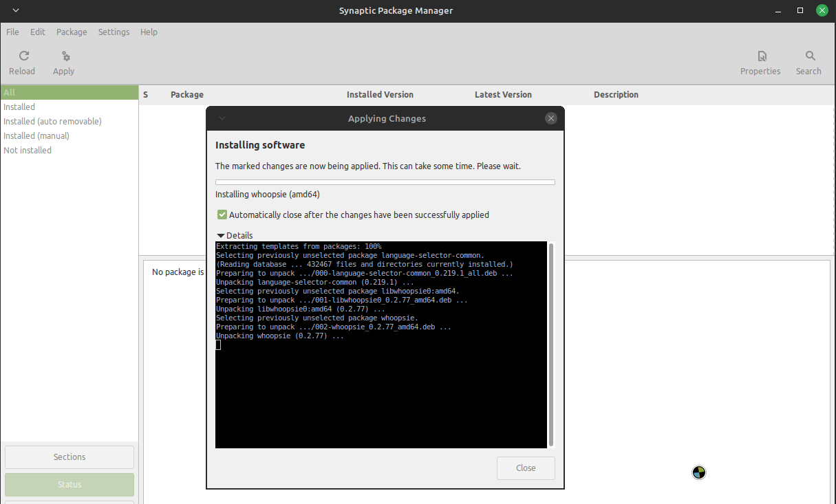Click 'Installing whoopsie (amd64)' status text

(268, 195)
